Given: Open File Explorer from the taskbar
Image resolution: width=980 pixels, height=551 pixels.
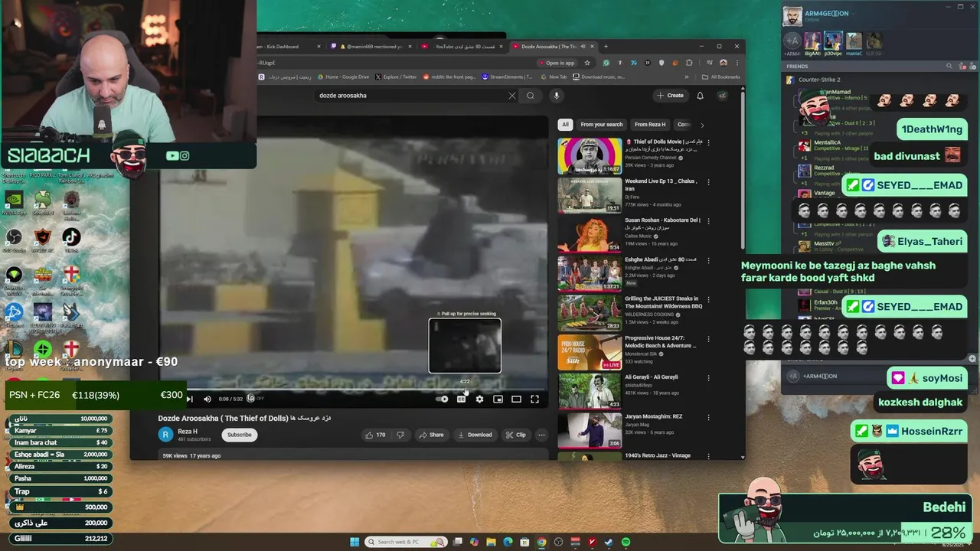Looking at the screenshot, I should point(491,542).
